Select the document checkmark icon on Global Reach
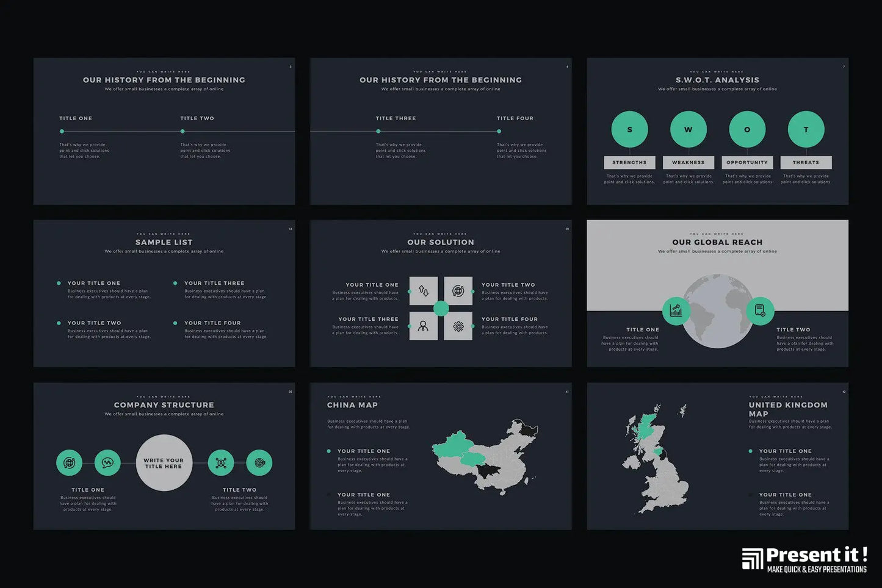This screenshot has width=882, height=588. [x=760, y=310]
